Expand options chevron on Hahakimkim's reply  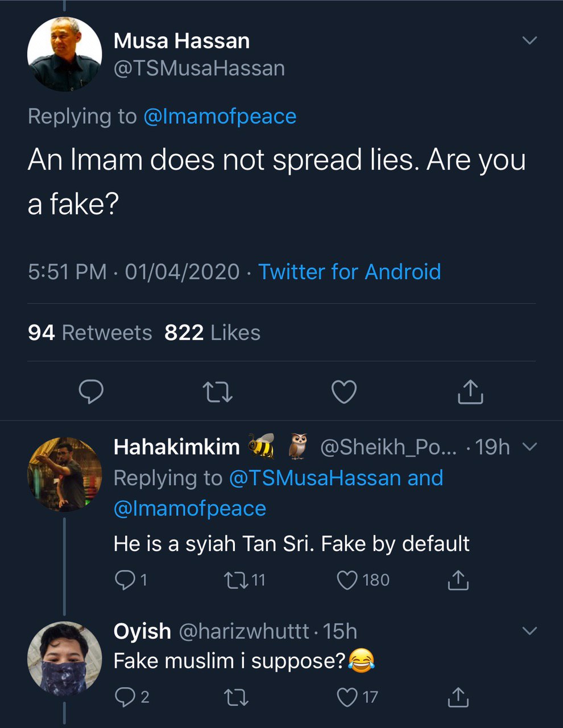click(529, 447)
